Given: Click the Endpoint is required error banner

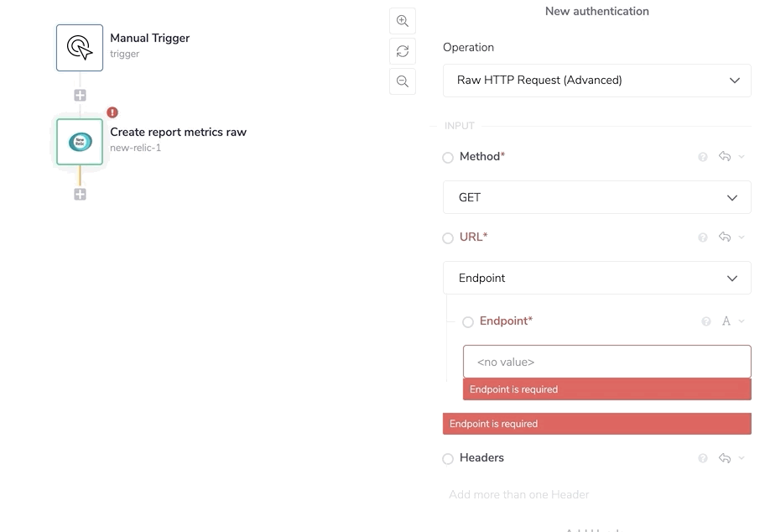Looking at the screenshot, I should [x=596, y=424].
